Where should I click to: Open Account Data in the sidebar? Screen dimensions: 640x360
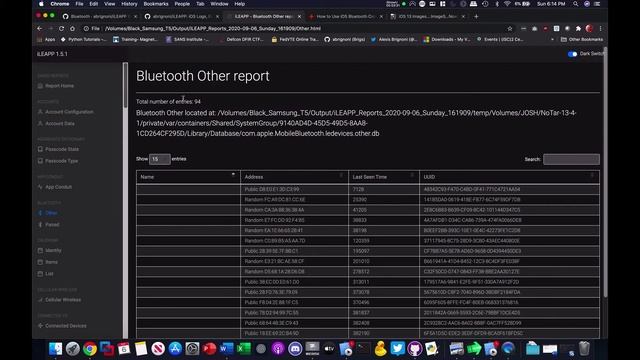pyautogui.click(x=56, y=123)
